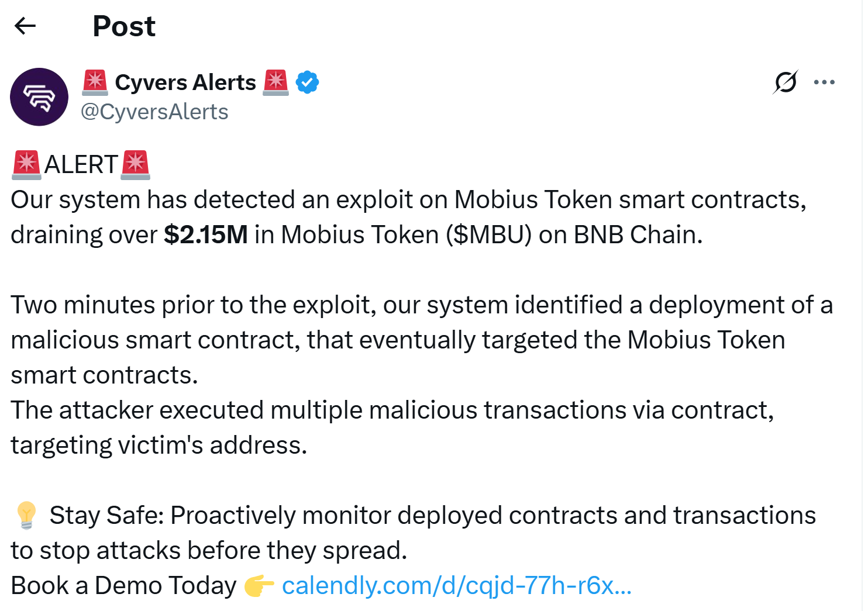Click the bold $2.15M amount
Image resolution: width=868 pixels, height=611 pixels.
(x=206, y=235)
